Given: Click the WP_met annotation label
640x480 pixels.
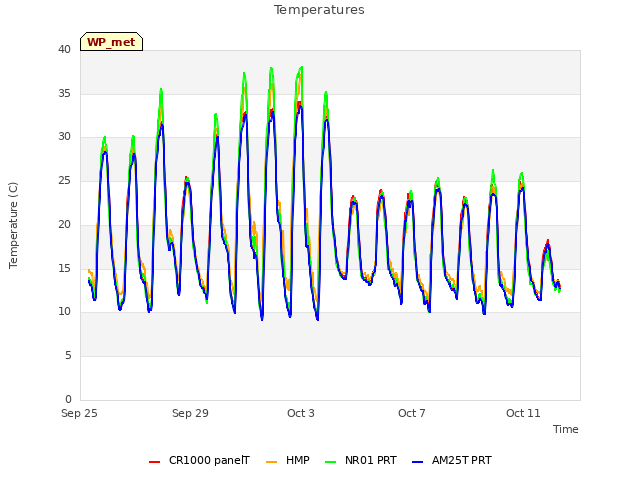Looking at the screenshot, I should (111, 42).
